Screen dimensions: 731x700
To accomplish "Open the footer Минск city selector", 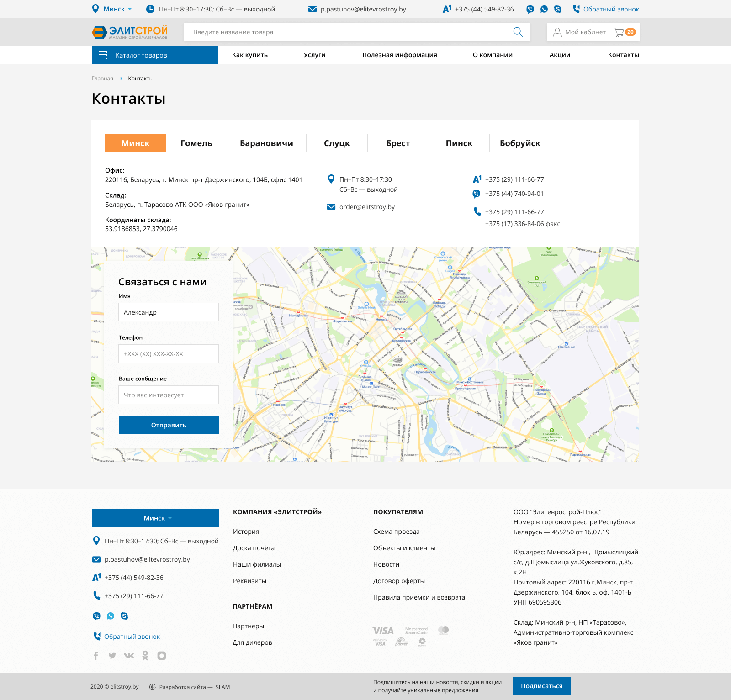I will tap(155, 518).
